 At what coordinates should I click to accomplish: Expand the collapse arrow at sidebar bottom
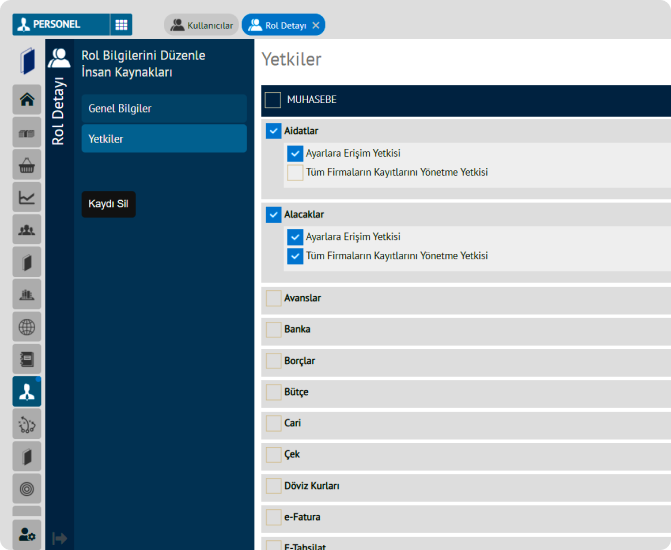pos(59,538)
